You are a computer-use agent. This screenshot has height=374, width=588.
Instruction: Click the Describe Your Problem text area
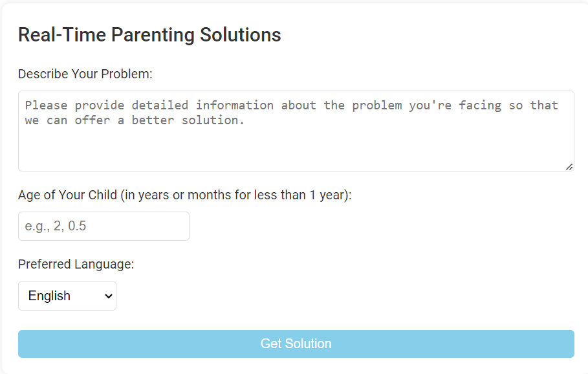(296, 131)
